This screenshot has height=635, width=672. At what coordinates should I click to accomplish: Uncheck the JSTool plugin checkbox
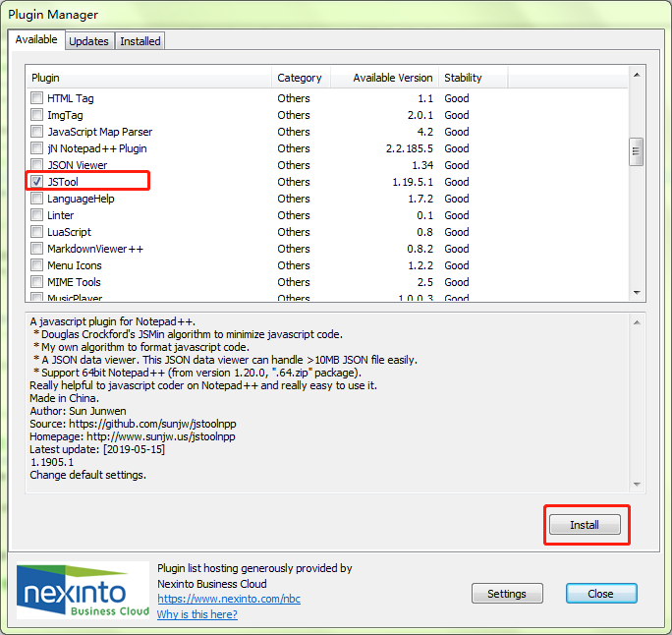(37, 182)
